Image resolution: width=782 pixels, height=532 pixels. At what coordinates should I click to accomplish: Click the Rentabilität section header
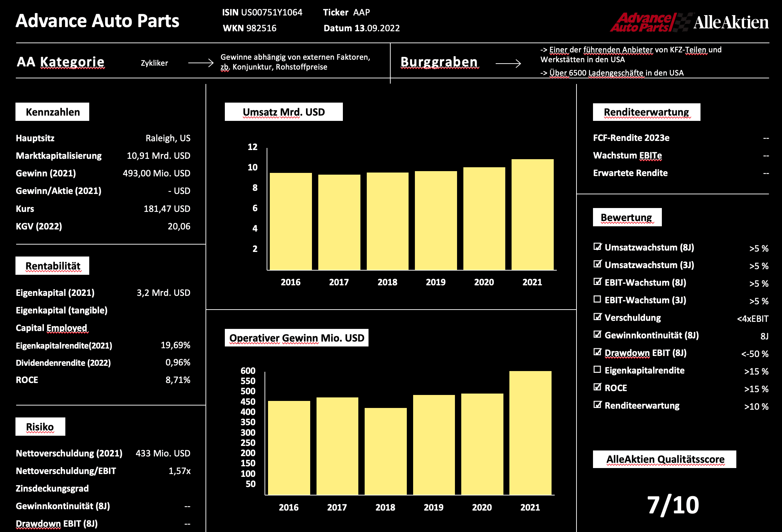pos(52,266)
